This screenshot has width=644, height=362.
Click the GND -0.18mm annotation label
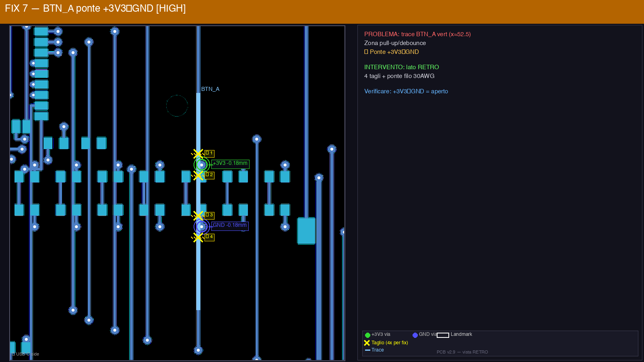coord(230,226)
